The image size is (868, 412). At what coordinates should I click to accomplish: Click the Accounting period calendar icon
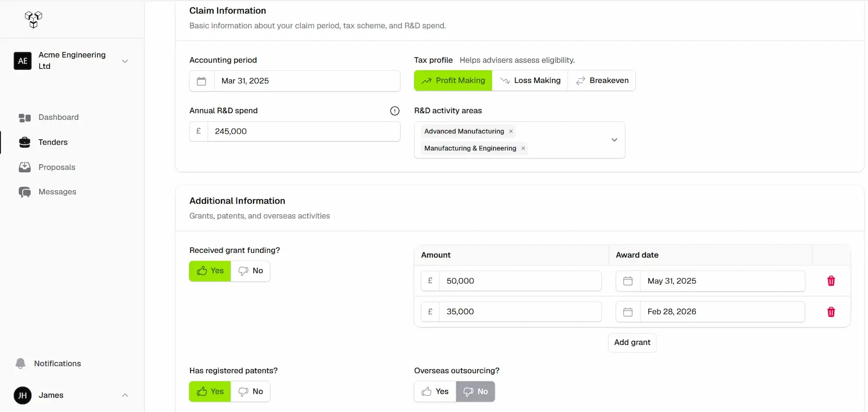[x=201, y=81]
